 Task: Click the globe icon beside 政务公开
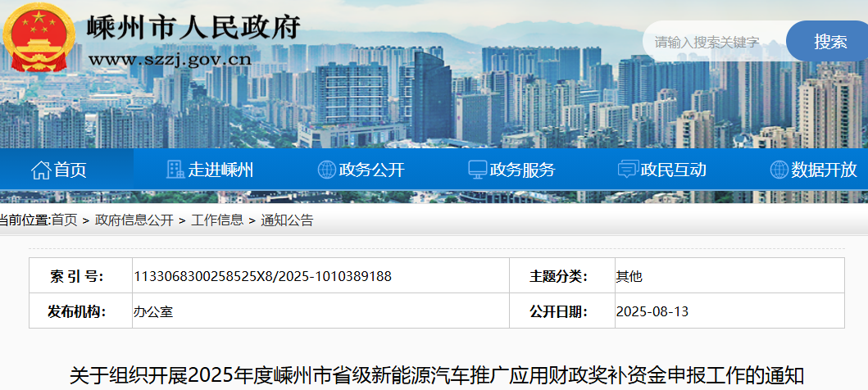326,170
